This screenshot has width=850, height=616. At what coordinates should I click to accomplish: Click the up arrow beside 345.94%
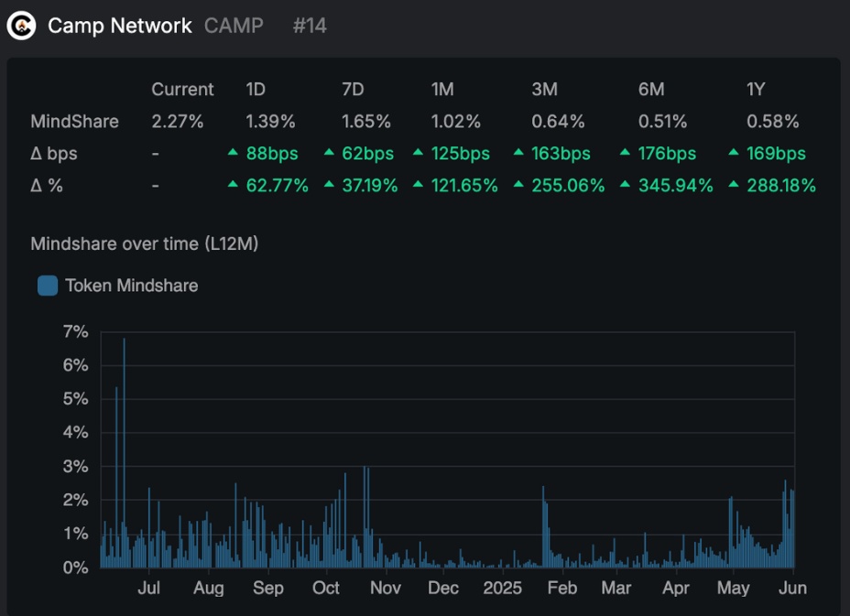pos(625,184)
